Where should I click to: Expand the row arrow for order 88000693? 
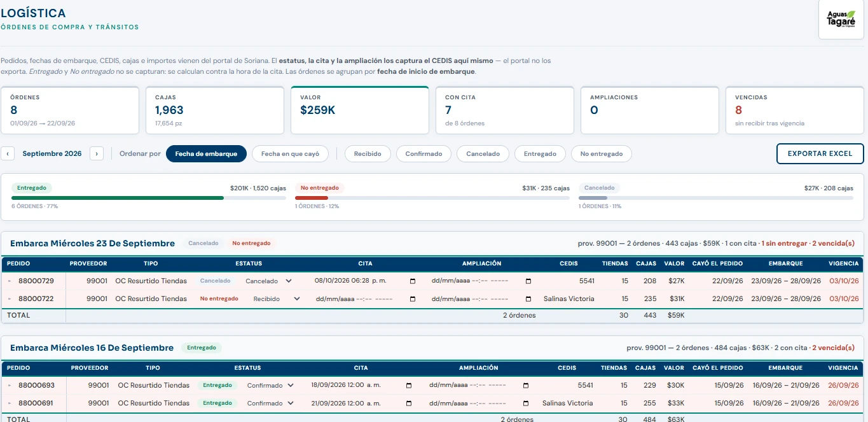[10, 386]
